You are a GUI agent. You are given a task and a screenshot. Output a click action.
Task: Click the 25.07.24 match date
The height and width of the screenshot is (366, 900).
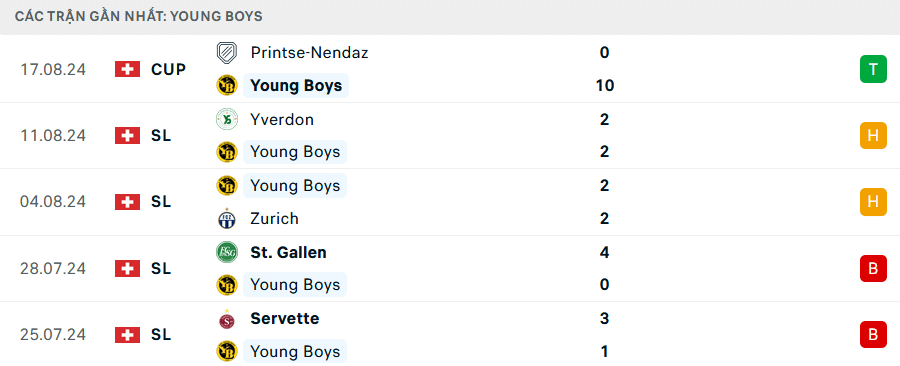coord(53,334)
